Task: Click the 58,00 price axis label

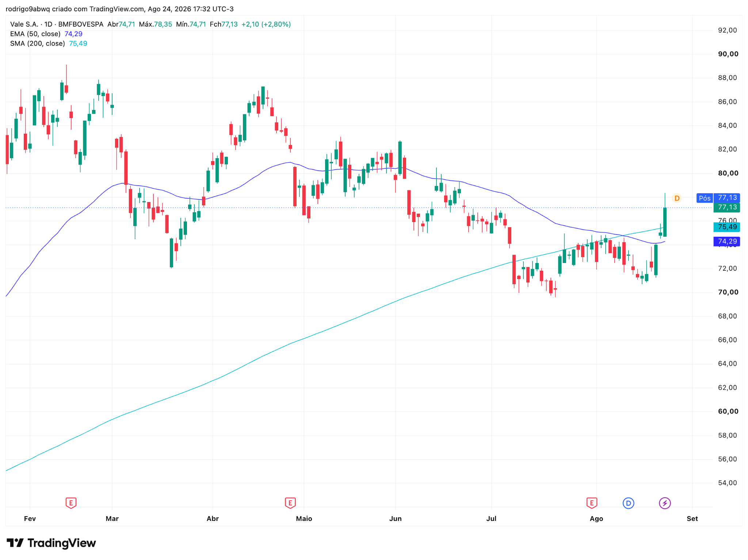Action: point(728,435)
